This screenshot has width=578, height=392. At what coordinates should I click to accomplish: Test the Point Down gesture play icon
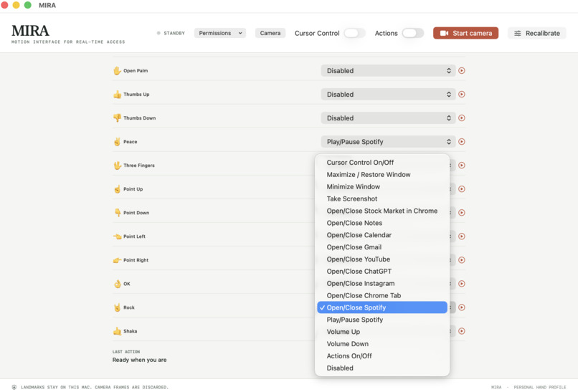pos(462,213)
